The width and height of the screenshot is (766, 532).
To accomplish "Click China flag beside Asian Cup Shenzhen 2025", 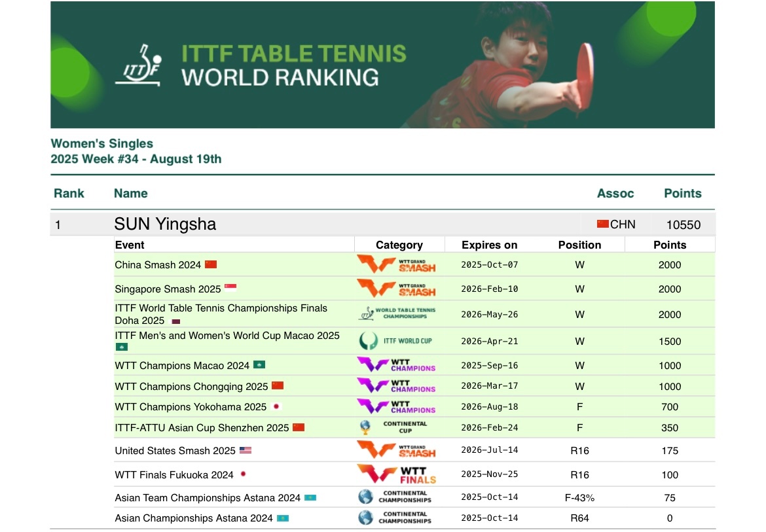I will (299, 427).
